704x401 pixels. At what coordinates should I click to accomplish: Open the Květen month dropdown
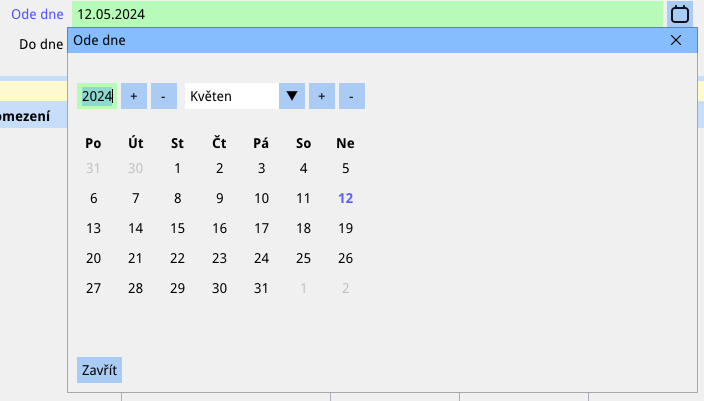click(231, 96)
